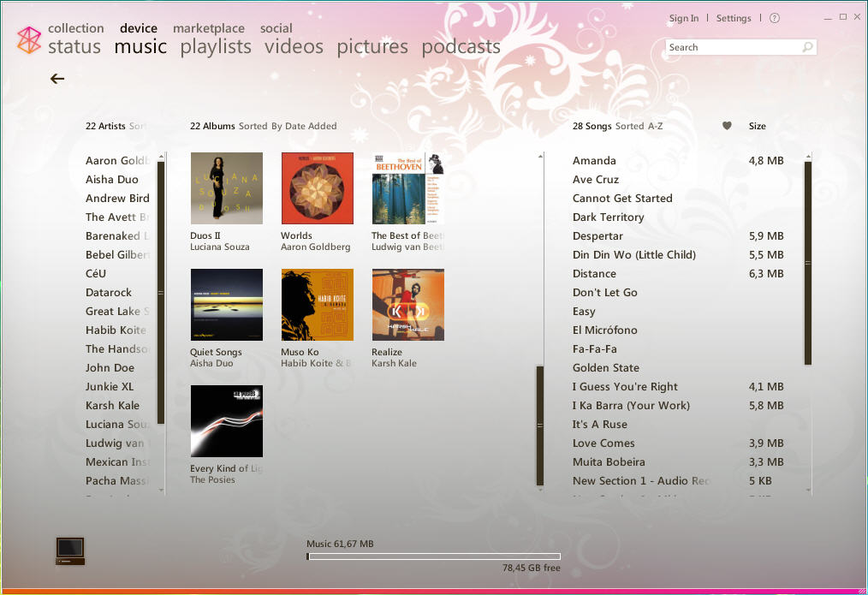The height and width of the screenshot is (595, 868).
Task: Switch to the marketplace tab
Action: tap(208, 28)
